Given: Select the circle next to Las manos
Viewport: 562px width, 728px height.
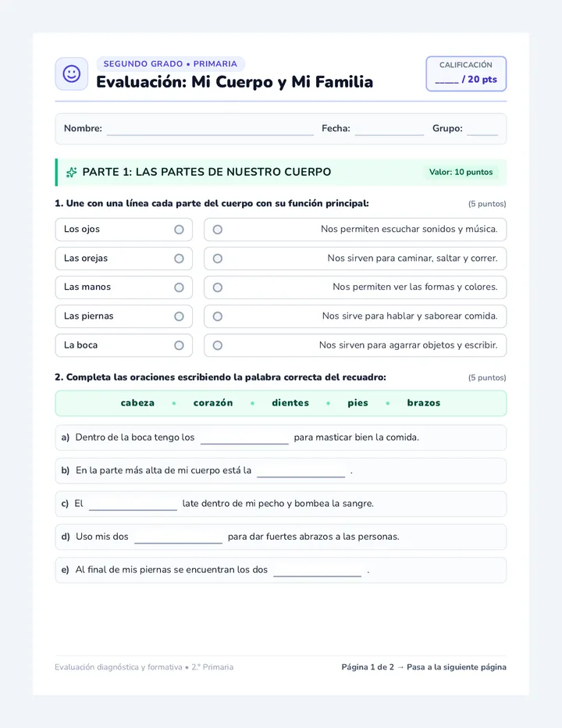Looking at the screenshot, I should tap(179, 287).
